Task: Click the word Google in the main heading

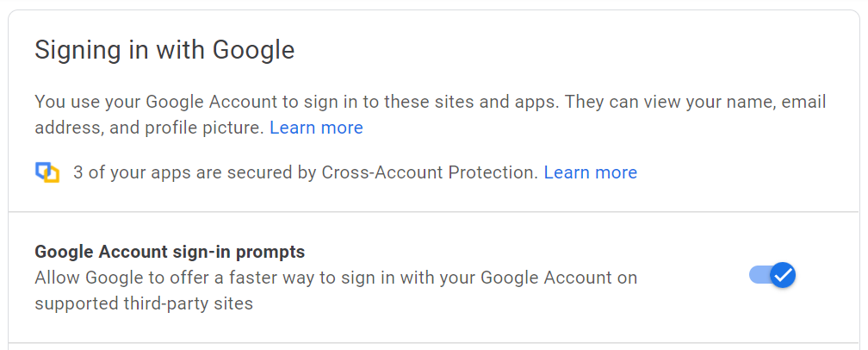Action: point(253,50)
